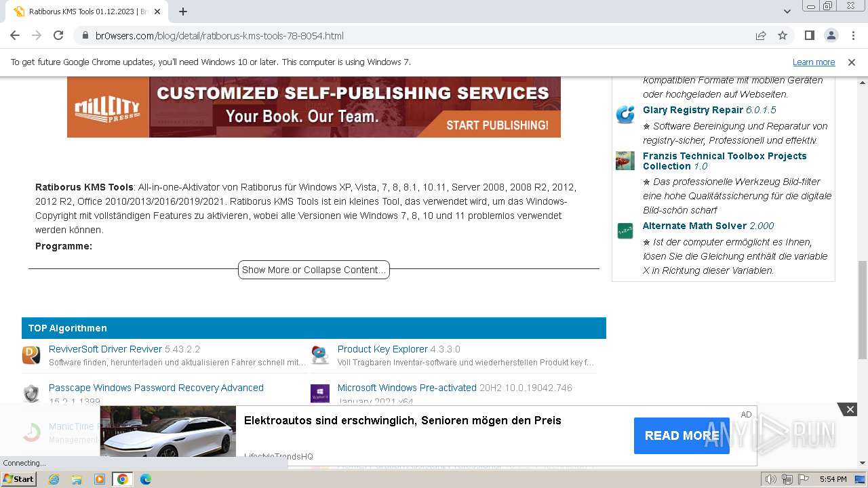The image size is (868, 488).
Task: Open Passcape Windows Password Recovery Advanced
Action: 156,388
